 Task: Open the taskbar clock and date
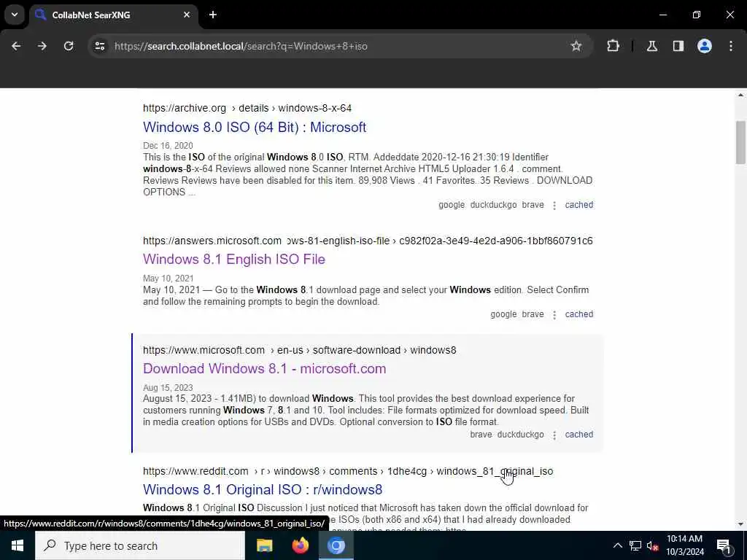click(x=684, y=545)
